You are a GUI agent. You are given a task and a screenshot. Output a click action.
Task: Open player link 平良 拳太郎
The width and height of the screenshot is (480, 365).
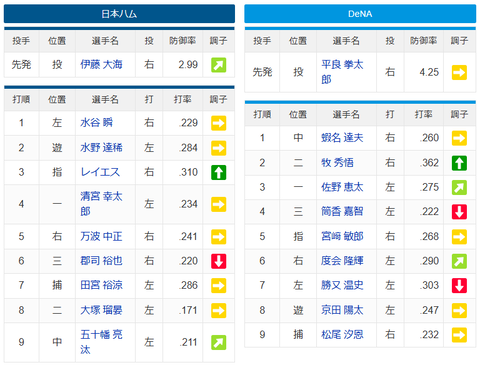342,72
